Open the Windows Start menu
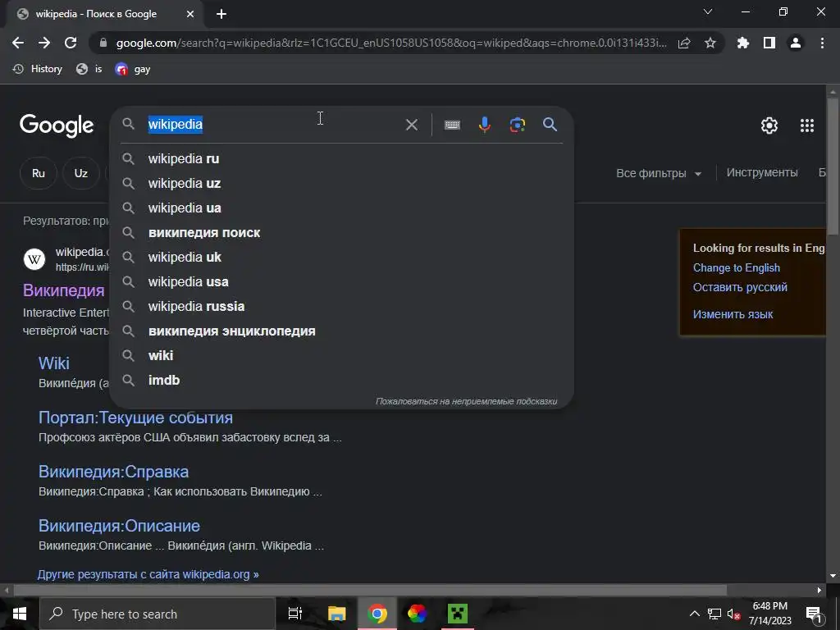Image resolution: width=840 pixels, height=630 pixels. click(x=20, y=614)
